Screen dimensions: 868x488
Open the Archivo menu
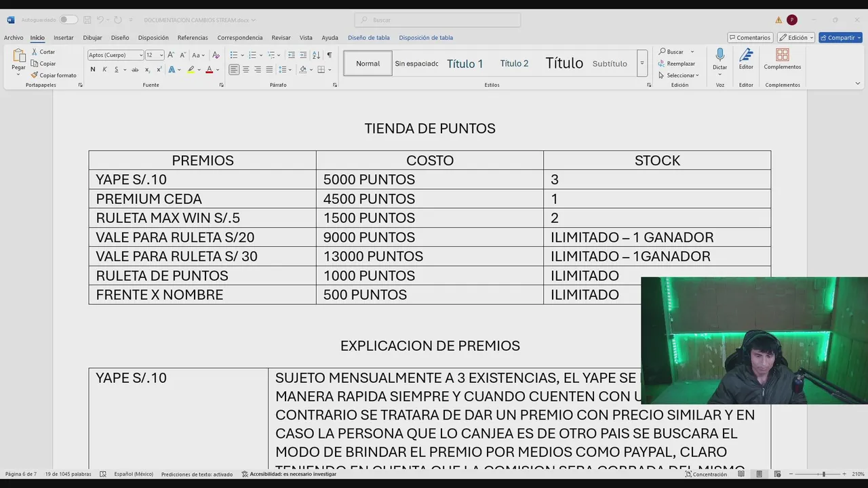coord(14,38)
